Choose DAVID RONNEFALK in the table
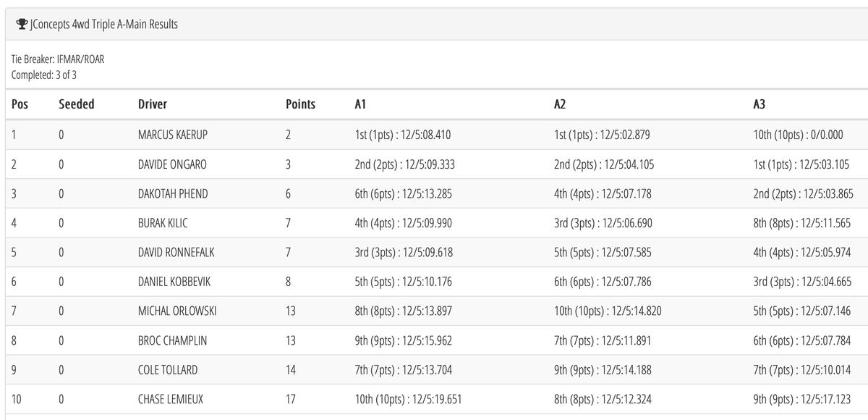Image resolution: width=868 pixels, height=420 pixels. [x=176, y=253]
